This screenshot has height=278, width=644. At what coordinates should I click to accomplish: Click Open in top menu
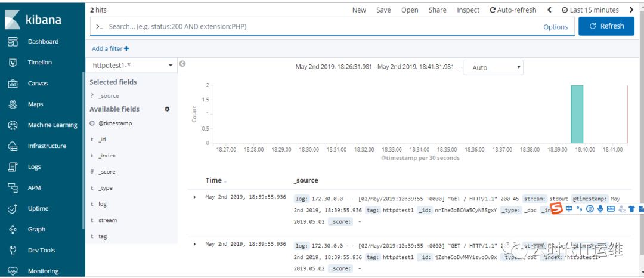pyautogui.click(x=410, y=10)
